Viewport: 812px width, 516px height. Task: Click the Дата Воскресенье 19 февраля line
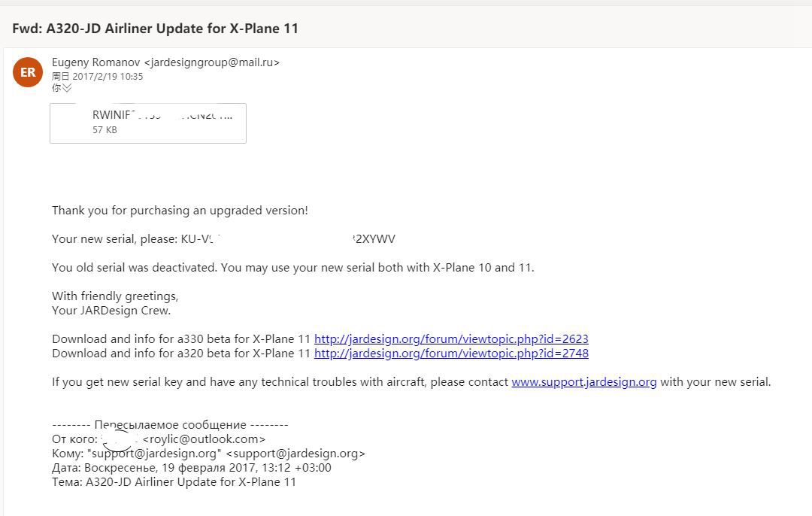(x=192, y=468)
